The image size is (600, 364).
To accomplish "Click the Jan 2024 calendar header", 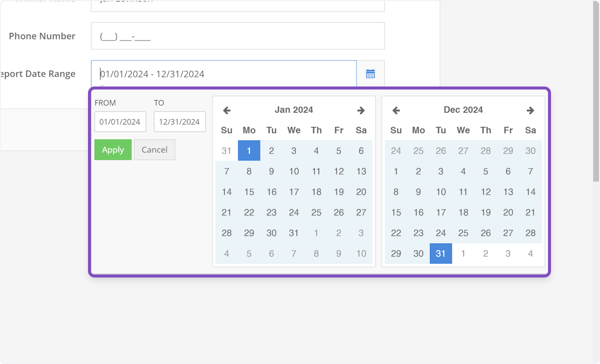I will coord(293,109).
